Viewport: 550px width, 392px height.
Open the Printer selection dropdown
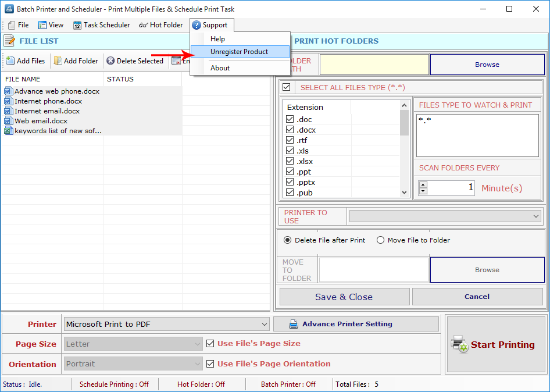tap(265, 324)
